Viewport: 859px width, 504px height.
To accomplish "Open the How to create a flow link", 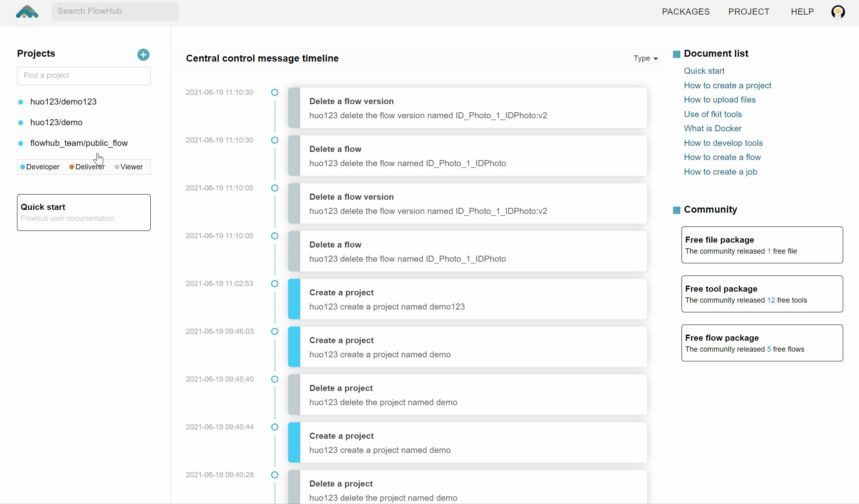I will [722, 157].
